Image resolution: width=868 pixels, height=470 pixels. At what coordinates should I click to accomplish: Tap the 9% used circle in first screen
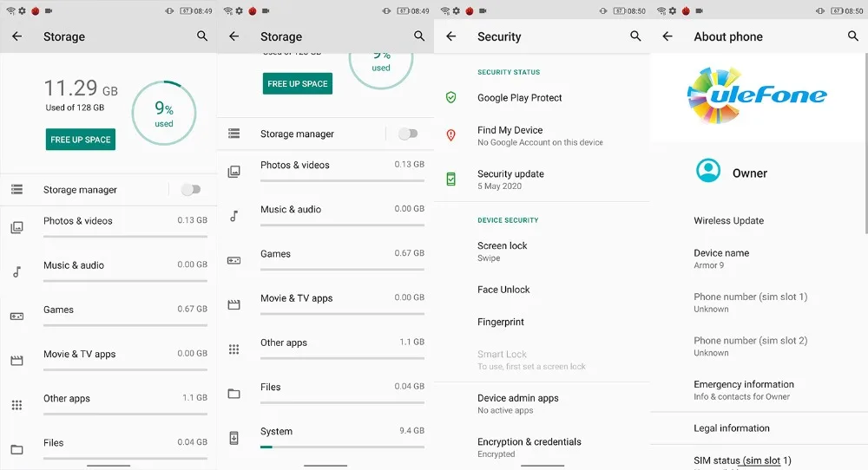[164, 114]
